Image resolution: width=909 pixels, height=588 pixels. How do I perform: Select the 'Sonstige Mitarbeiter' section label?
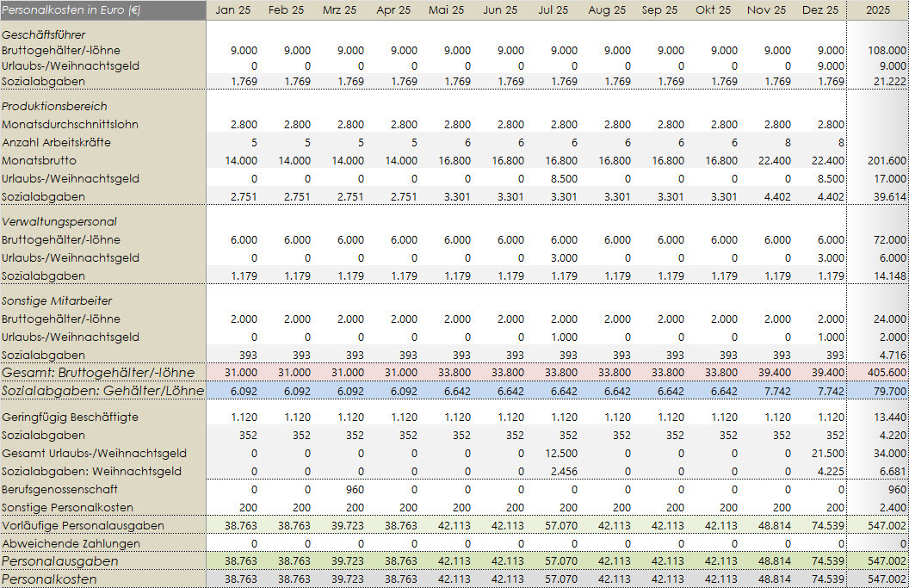pos(57,301)
